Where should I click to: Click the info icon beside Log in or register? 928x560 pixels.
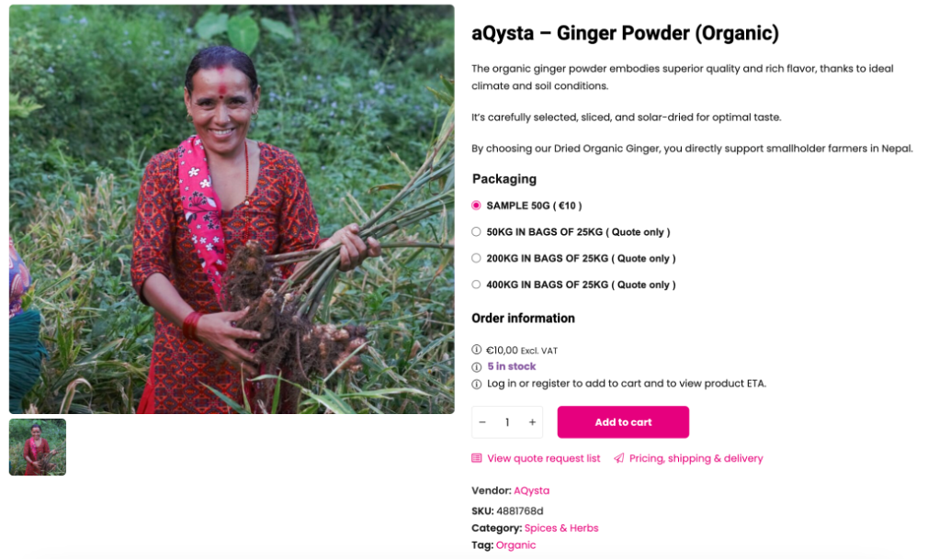tap(477, 384)
